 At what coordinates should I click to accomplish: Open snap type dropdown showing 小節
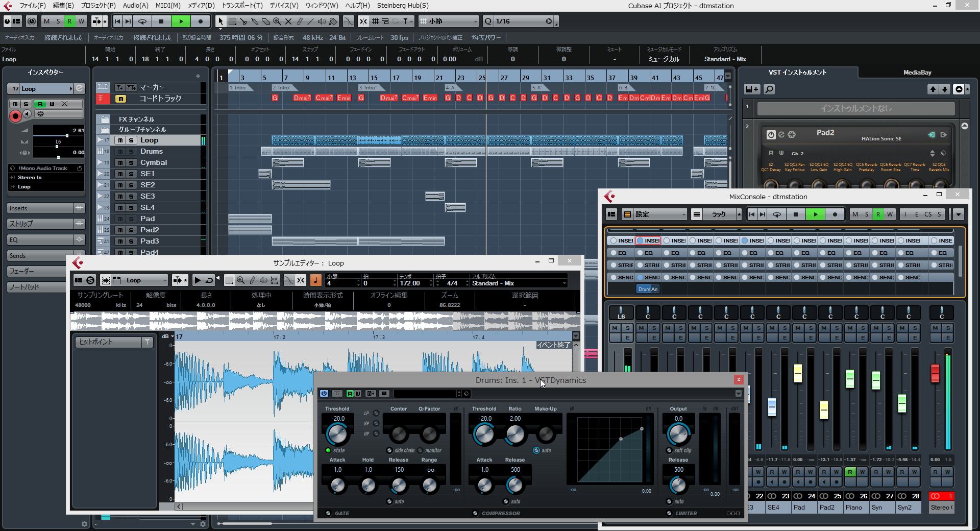coord(449,21)
